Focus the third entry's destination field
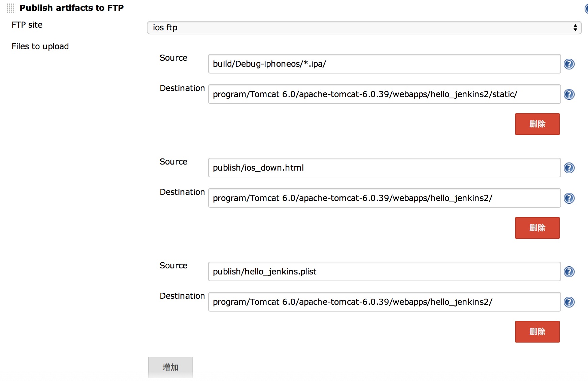Image resolution: width=588 pixels, height=381 pixels. point(384,302)
